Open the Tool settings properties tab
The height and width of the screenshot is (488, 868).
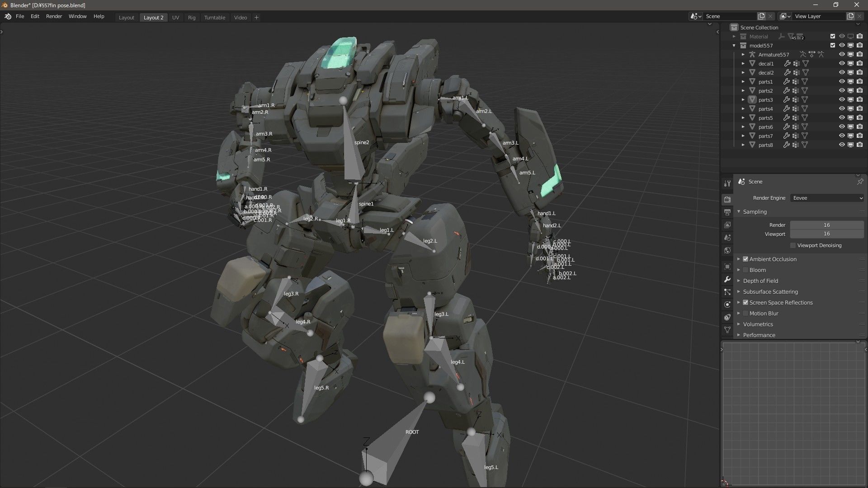click(x=727, y=183)
